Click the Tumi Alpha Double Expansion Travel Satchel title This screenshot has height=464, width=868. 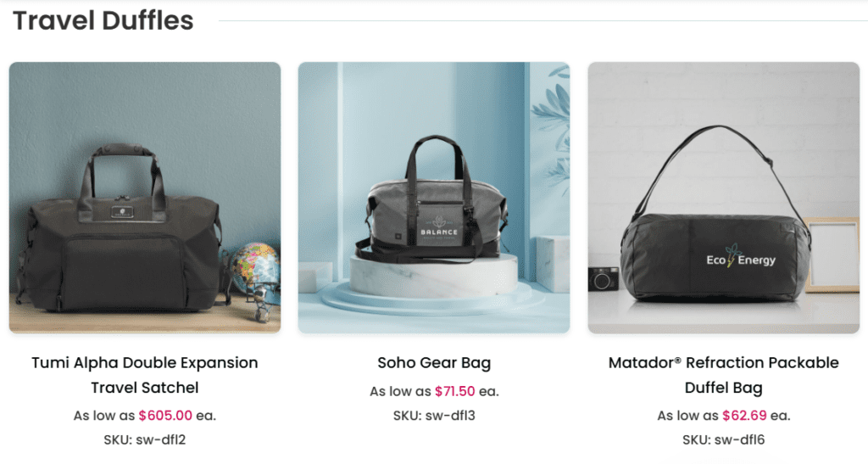(145, 375)
